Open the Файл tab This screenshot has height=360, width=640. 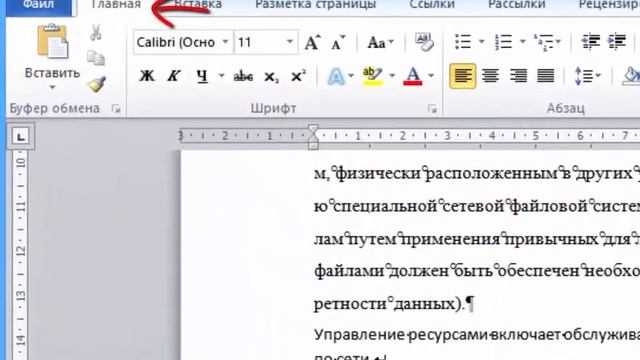pyautogui.click(x=39, y=5)
